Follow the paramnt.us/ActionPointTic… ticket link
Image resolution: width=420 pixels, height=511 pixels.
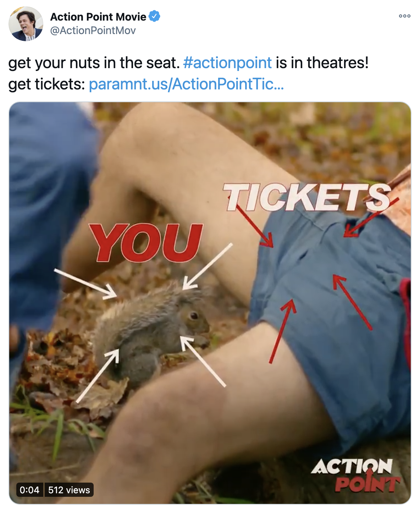(186, 84)
